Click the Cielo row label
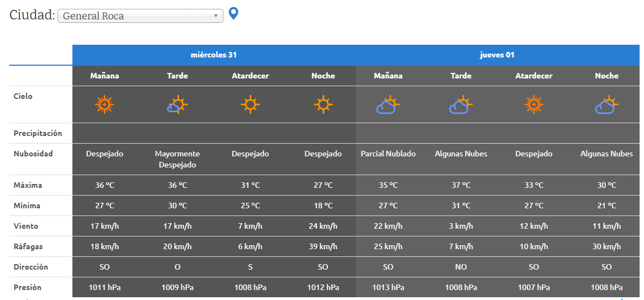Screen dimensions: 644x300 coord(23,97)
